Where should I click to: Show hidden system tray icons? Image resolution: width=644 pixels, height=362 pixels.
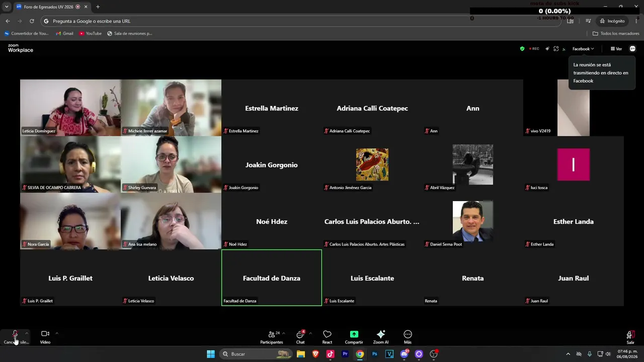pos(568,354)
